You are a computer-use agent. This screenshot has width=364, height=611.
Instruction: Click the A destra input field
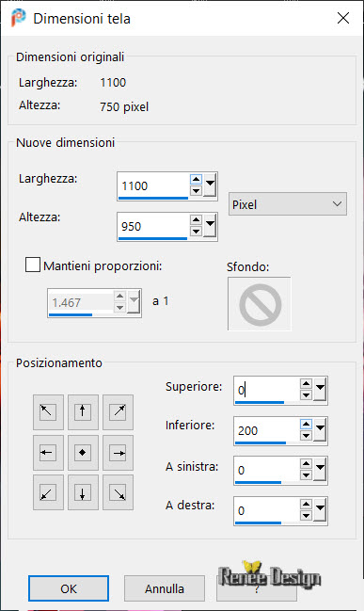[x=267, y=510]
